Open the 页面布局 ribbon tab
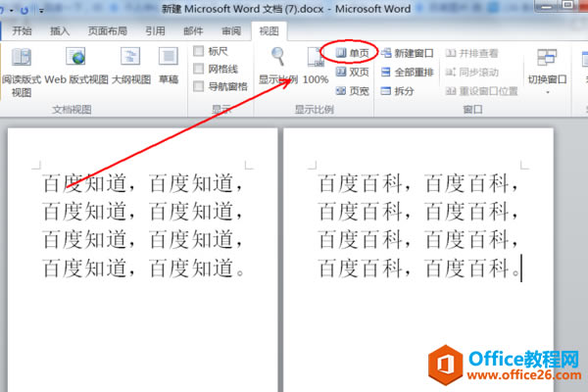 point(107,30)
